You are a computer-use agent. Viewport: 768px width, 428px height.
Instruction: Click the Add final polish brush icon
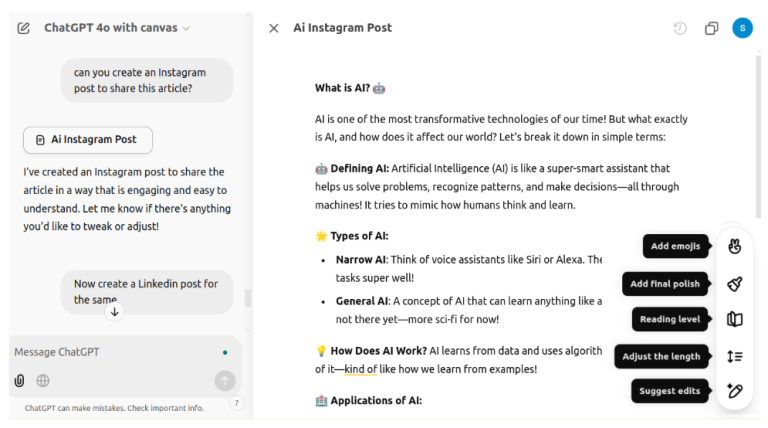pos(735,284)
